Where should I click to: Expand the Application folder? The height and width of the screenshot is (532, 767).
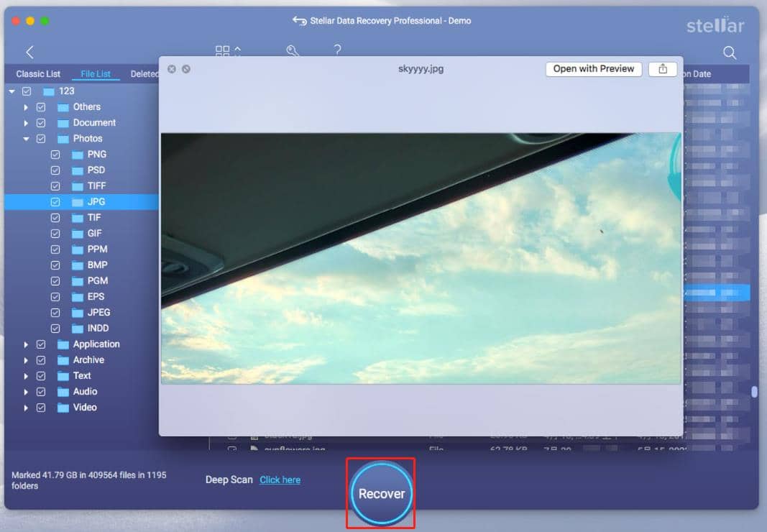tap(27, 344)
